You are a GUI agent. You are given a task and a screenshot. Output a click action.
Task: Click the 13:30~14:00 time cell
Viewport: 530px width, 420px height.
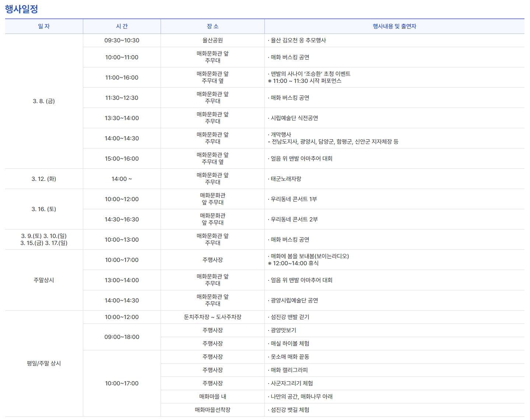(122, 118)
